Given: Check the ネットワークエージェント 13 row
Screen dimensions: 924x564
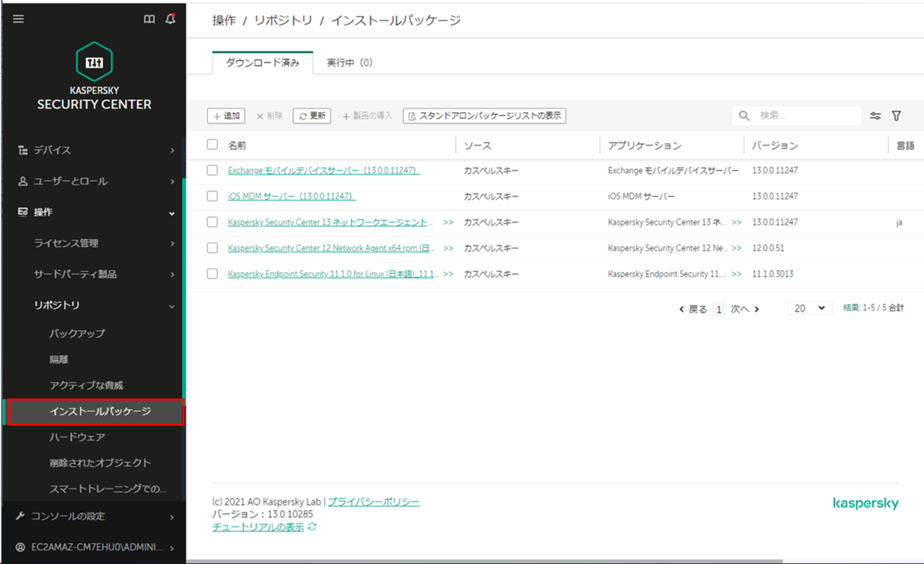Looking at the screenshot, I should click(x=213, y=222).
